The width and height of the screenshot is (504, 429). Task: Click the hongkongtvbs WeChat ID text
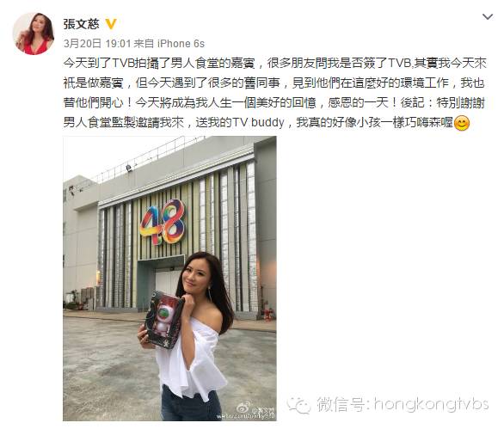(x=432, y=405)
